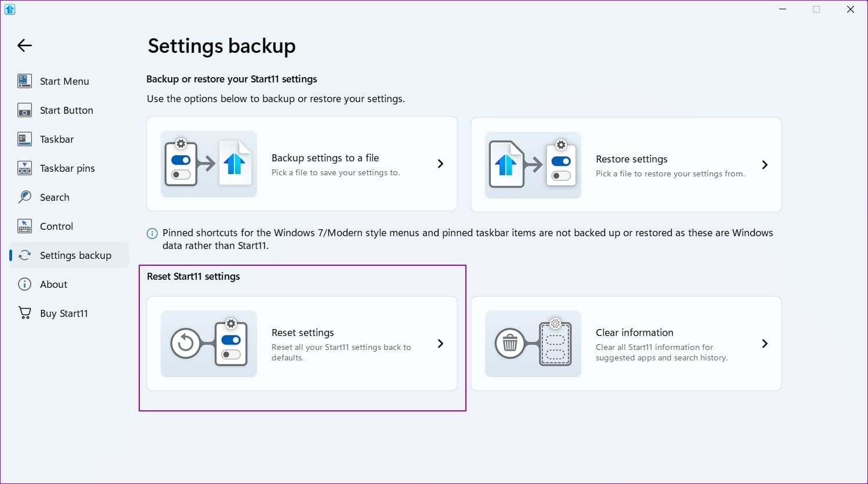868x484 pixels.
Task: Open About via the info icon
Action: pyautogui.click(x=24, y=284)
